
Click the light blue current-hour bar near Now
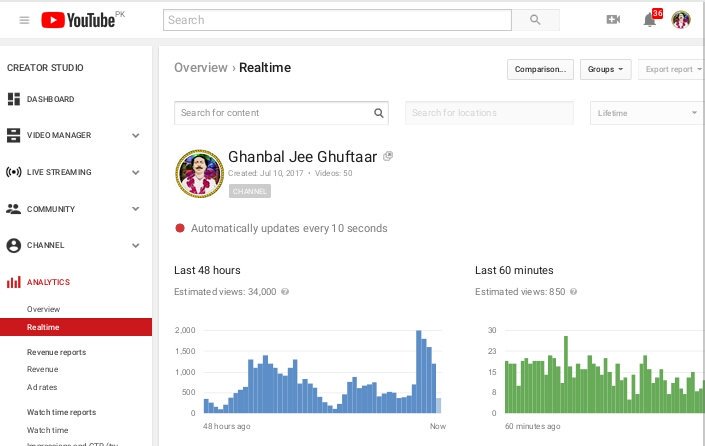tap(438, 405)
